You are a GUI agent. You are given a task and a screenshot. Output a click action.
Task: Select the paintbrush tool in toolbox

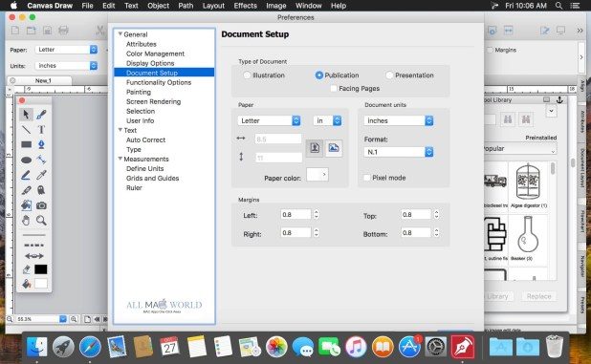click(41, 115)
